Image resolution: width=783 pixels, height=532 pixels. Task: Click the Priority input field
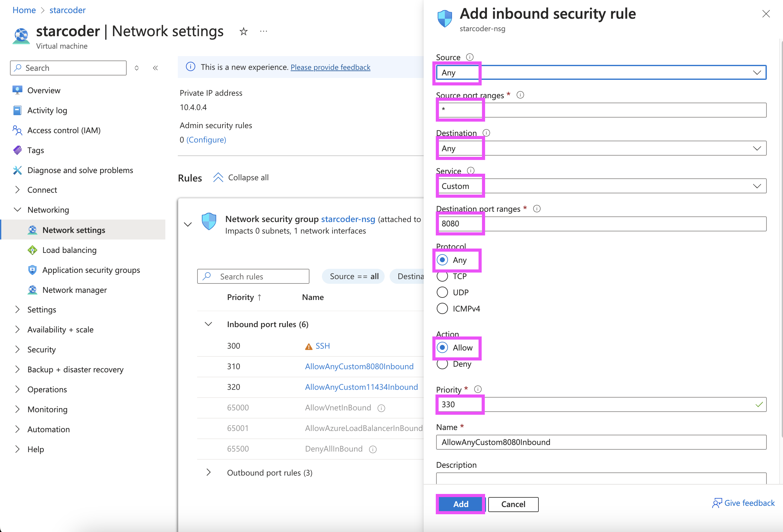click(x=601, y=404)
